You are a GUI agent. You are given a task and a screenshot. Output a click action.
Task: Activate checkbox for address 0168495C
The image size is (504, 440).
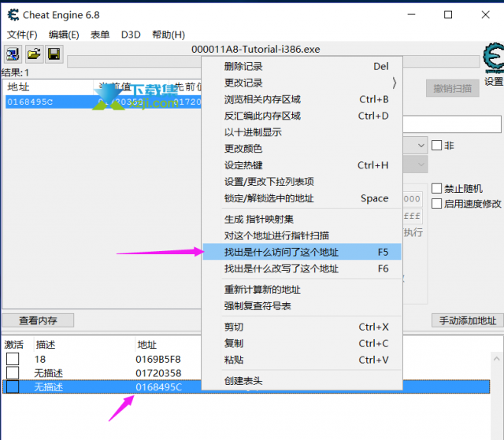pos(13,386)
